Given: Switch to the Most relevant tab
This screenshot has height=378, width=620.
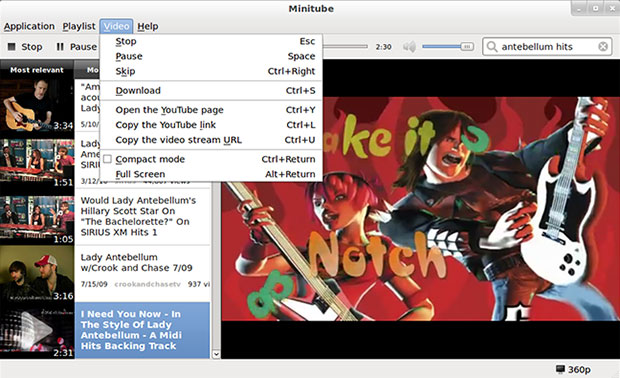Looking at the screenshot, I should [37, 70].
